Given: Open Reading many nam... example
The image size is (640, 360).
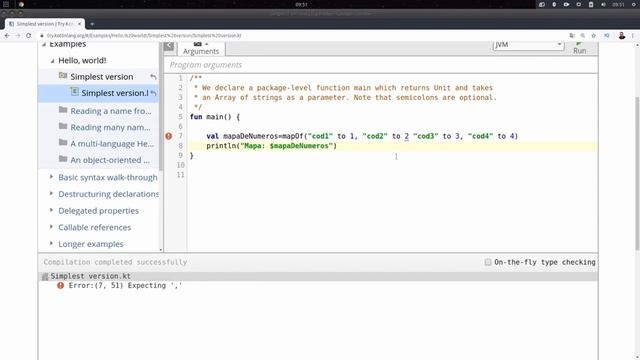Looking at the screenshot, I should 110,127.
